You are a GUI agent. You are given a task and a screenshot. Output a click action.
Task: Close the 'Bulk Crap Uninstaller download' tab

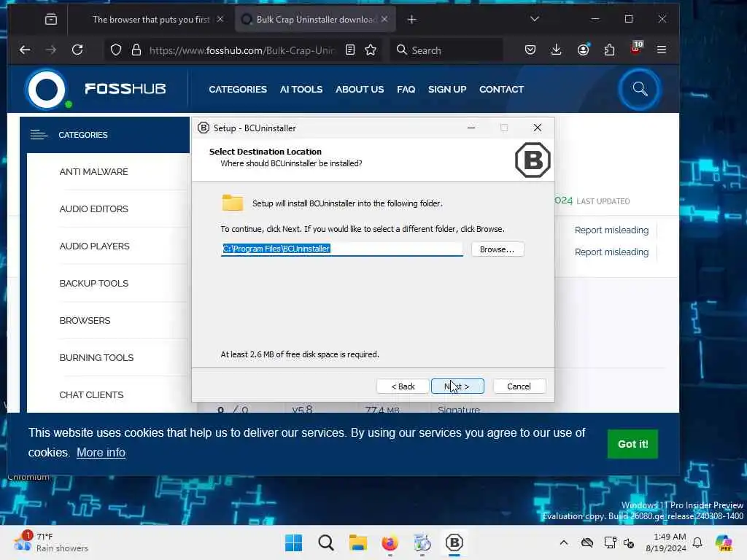(384, 19)
